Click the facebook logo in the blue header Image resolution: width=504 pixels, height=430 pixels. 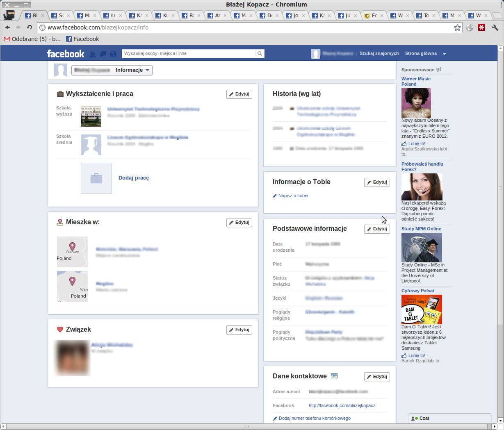pyautogui.click(x=66, y=54)
